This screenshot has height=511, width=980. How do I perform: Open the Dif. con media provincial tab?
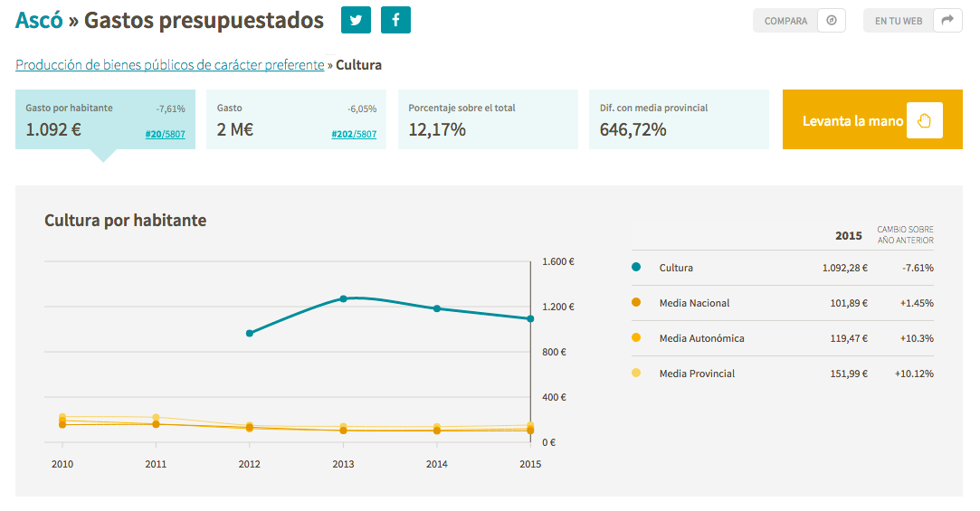[679, 119]
